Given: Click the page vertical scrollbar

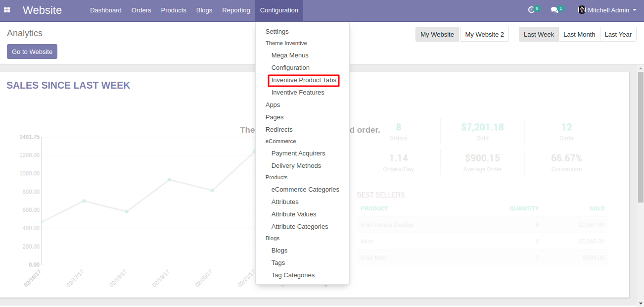Looking at the screenshot, I should (641, 137).
